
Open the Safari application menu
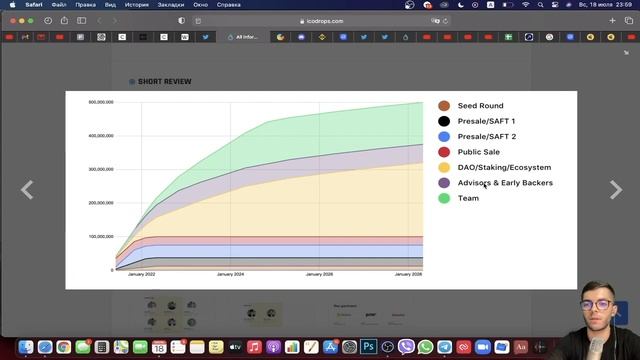click(33, 5)
